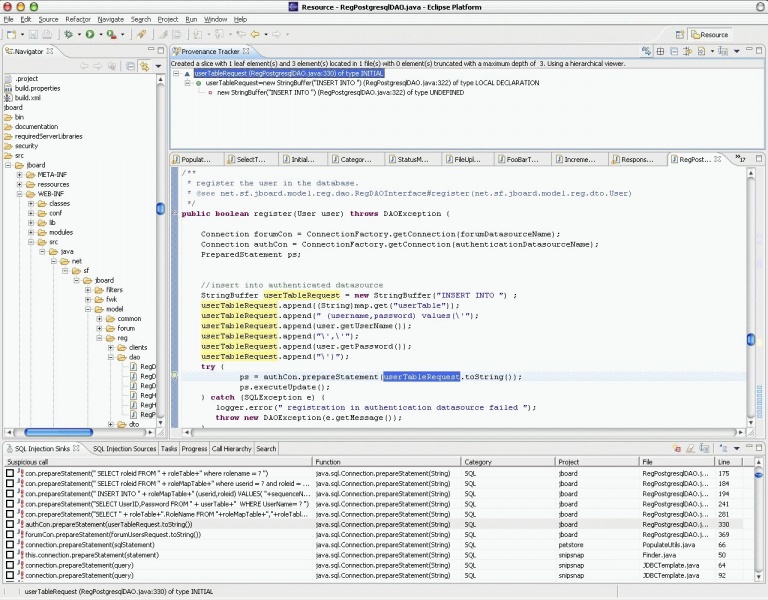Sort table by Line column header
The width and height of the screenshot is (768, 600).
(x=728, y=462)
